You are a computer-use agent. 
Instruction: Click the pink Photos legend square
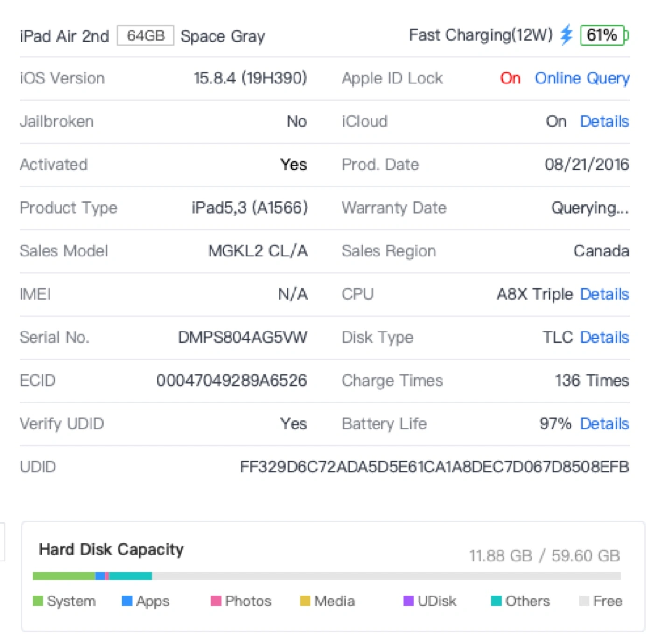pyautogui.click(x=216, y=601)
